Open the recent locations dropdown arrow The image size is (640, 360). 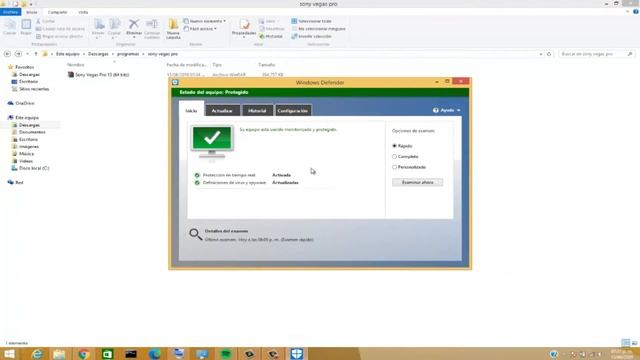click(x=27, y=54)
